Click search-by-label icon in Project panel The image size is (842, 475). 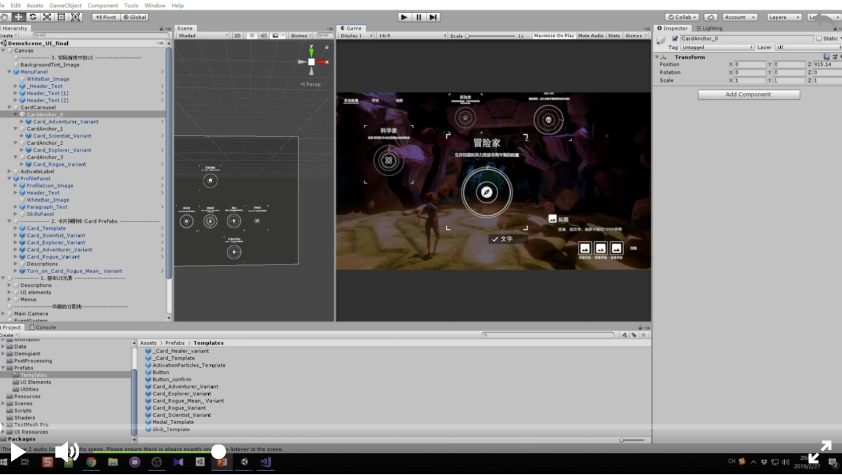pyautogui.click(x=634, y=335)
